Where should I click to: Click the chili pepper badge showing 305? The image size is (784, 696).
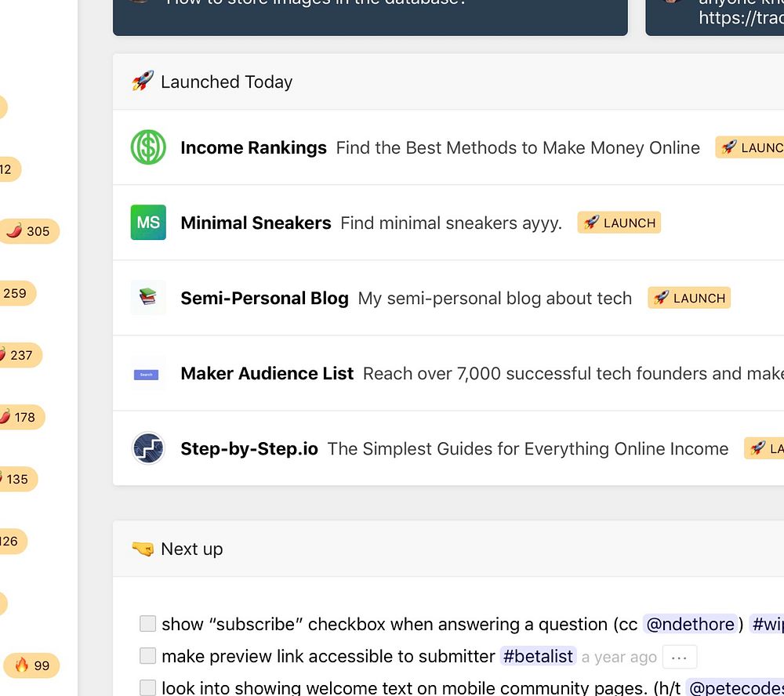click(29, 231)
